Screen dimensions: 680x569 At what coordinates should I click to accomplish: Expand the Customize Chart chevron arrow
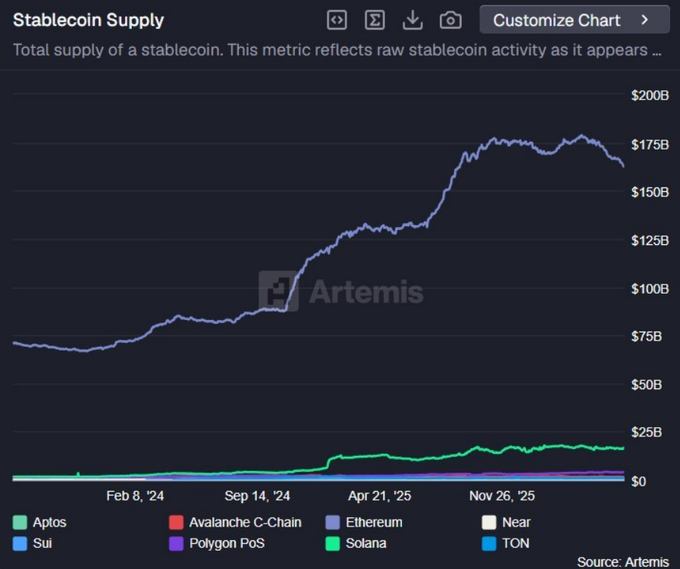(x=645, y=20)
